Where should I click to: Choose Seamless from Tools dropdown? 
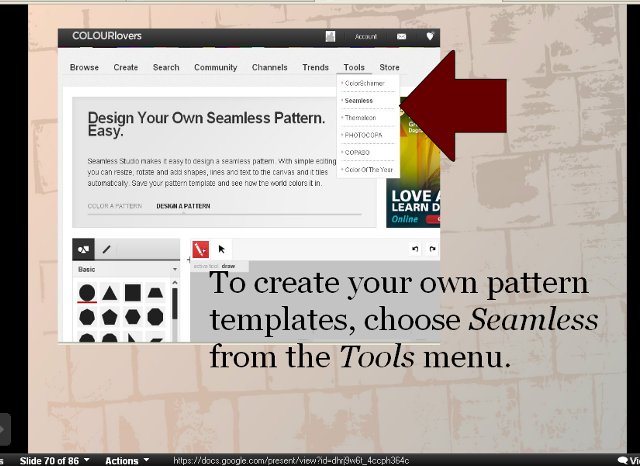pos(359,100)
